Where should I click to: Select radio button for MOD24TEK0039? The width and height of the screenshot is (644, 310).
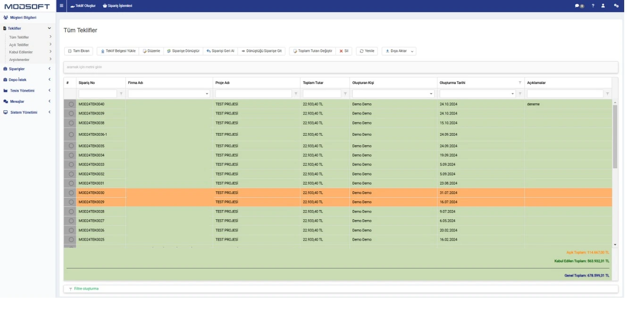coord(71,114)
